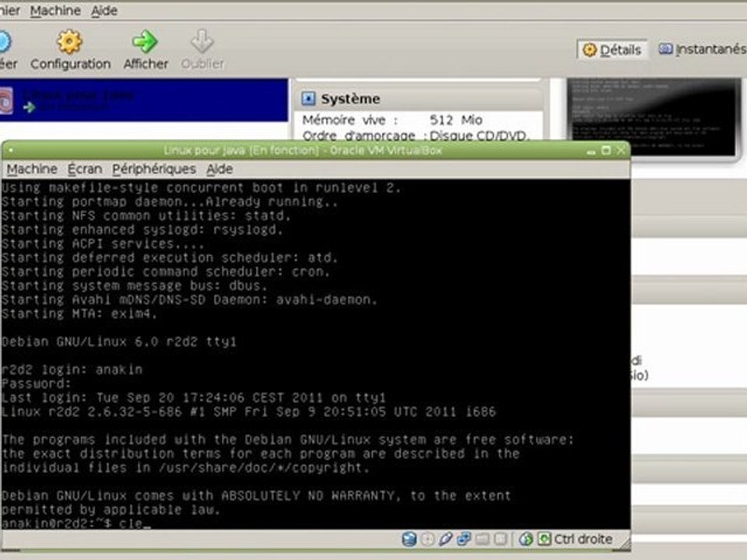This screenshot has height=560, width=747.
Task: Open Aide menu of the VM window
Action: click(x=219, y=169)
